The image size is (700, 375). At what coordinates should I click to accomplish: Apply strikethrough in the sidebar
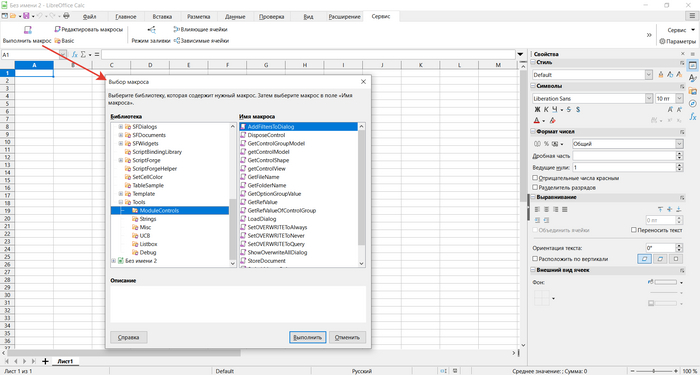[569, 109]
